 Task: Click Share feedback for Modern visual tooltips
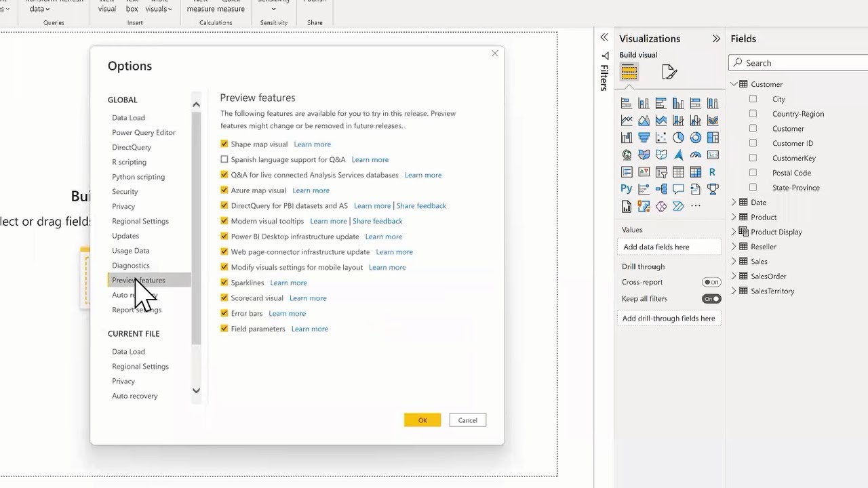[x=378, y=221]
